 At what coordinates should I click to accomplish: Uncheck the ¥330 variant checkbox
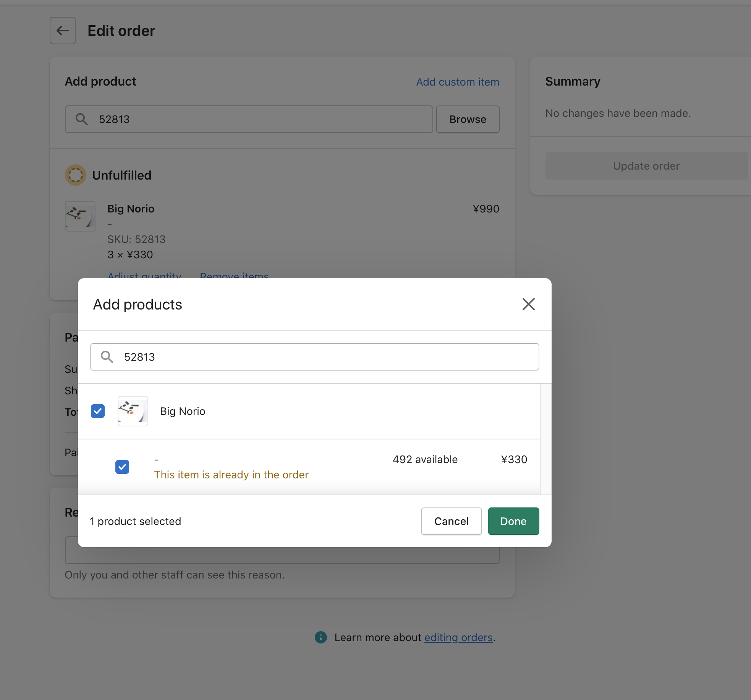click(122, 467)
